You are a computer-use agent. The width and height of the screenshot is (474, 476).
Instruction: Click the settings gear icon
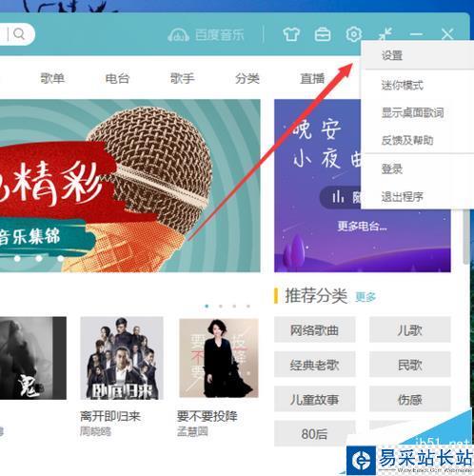[353, 34]
